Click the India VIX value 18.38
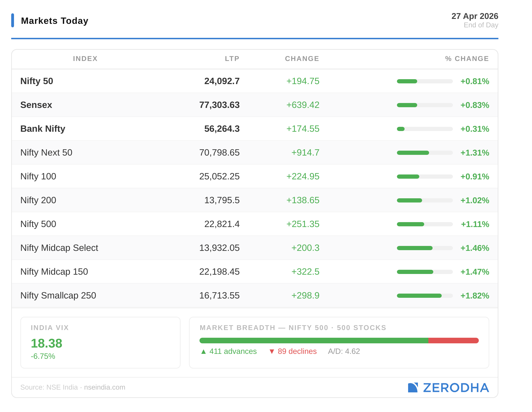532x412 pixels. point(46,343)
